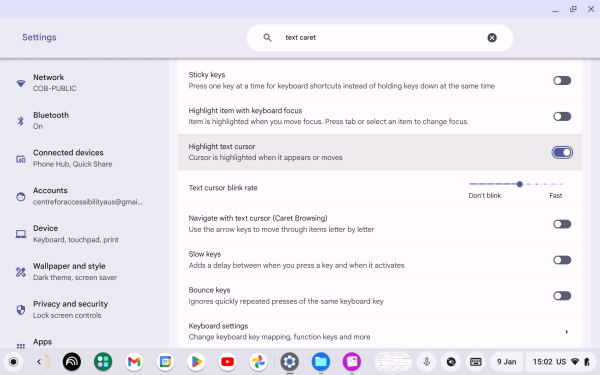Open the black cast-style app on shelf

(72, 362)
